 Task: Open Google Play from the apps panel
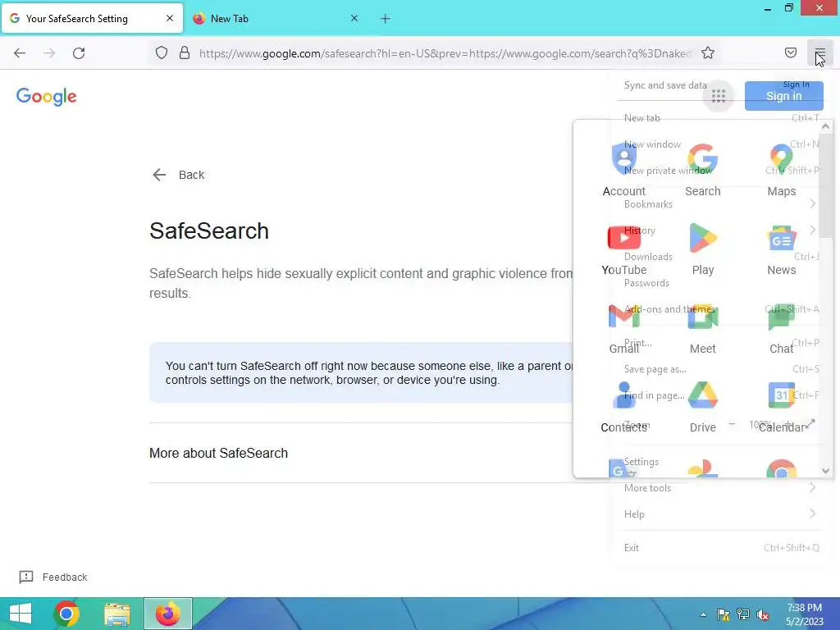tap(703, 249)
